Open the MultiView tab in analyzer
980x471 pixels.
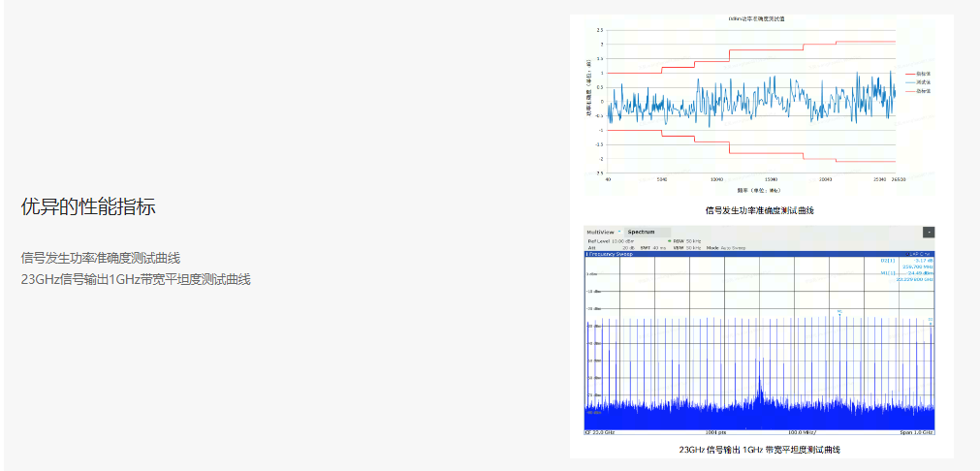(x=601, y=233)
